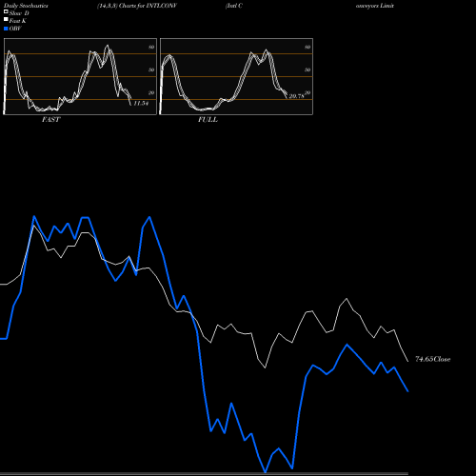The height and width of the screenshot is (476, 476).
Task: Click the 11.54 value in FAST chart
Action: [x=141, y=103]
